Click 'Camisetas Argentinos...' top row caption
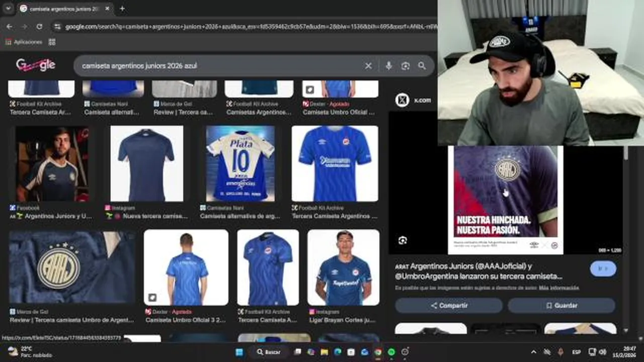The image size is (644, 362). pyautogui.click(x=259, y=113)
